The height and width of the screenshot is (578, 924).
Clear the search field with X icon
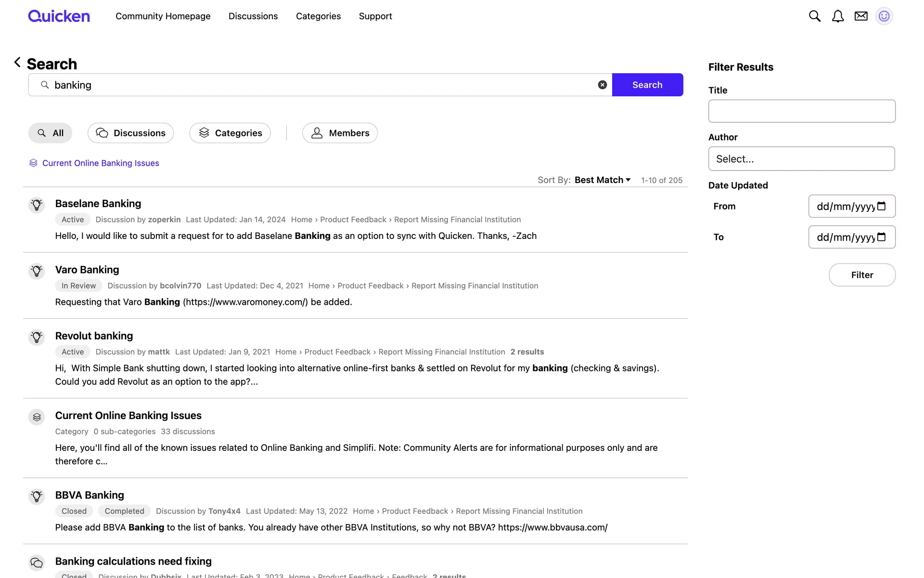[x=602, y=85]
